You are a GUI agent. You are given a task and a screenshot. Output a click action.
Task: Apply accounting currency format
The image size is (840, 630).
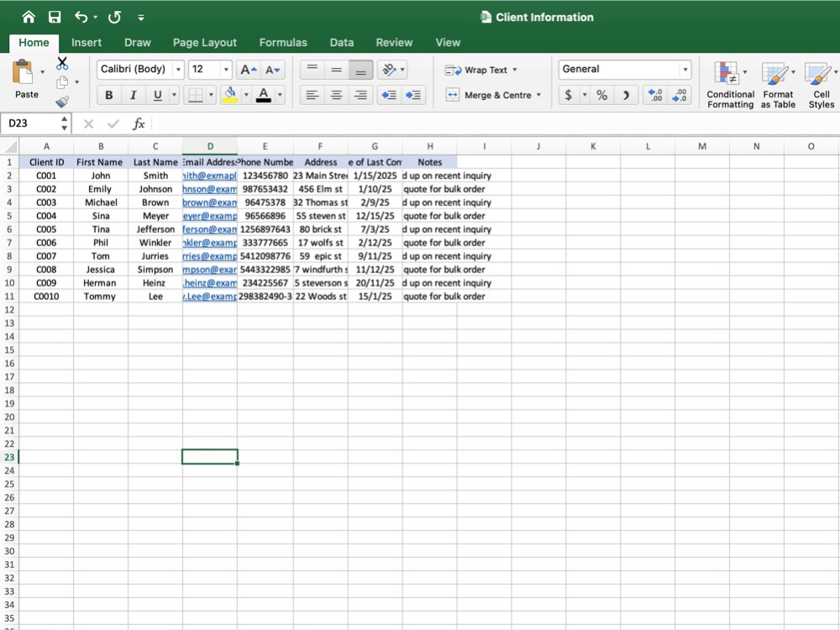coord(569,96)
